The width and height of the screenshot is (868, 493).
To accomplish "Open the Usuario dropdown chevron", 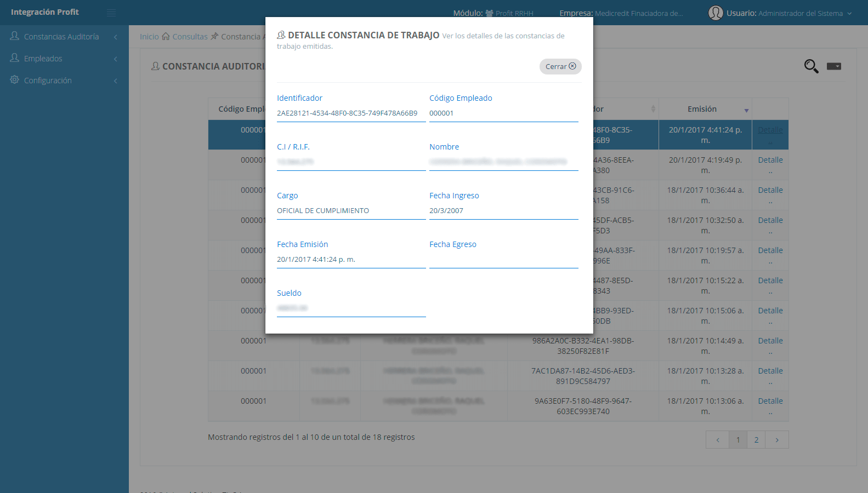I will point(849,14).
